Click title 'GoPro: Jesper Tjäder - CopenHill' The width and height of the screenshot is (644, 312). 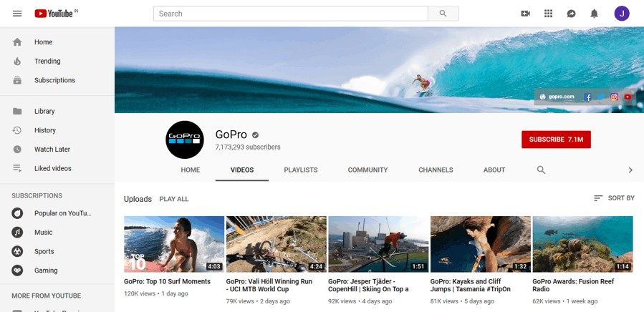tap(368, 286)
